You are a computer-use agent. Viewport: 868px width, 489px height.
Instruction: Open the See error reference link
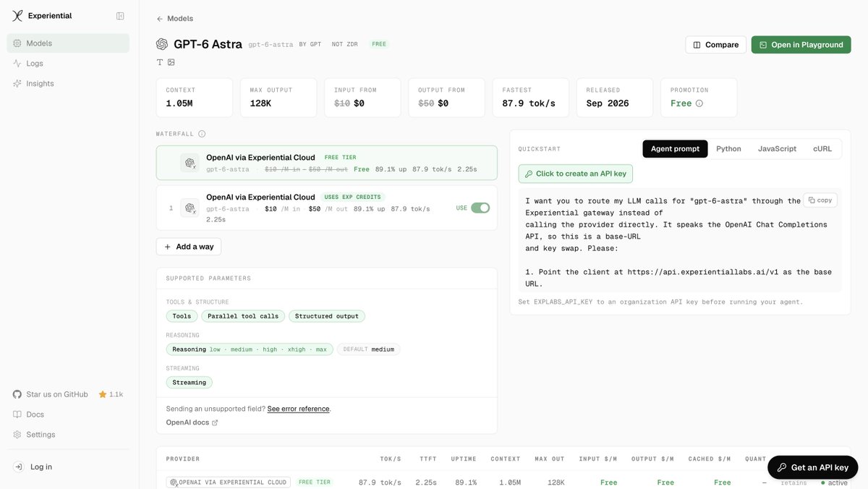298,409
